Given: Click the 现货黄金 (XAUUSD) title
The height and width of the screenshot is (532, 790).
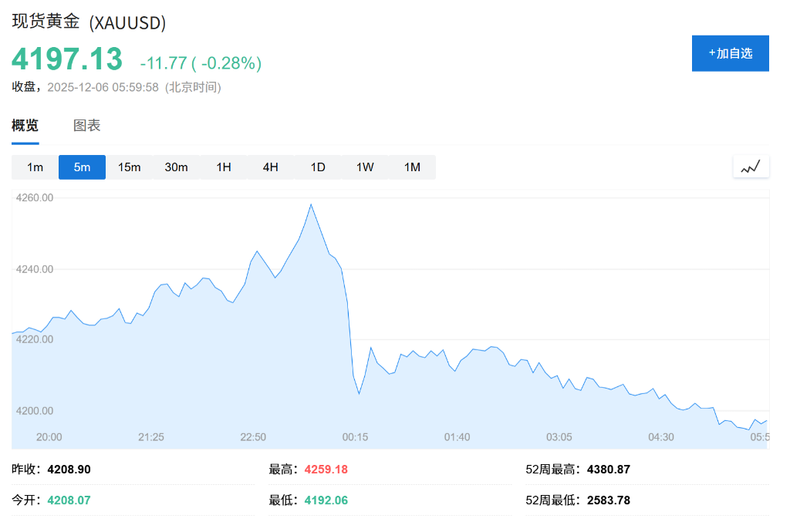Looking at the screenshot, I should (87, 22).
